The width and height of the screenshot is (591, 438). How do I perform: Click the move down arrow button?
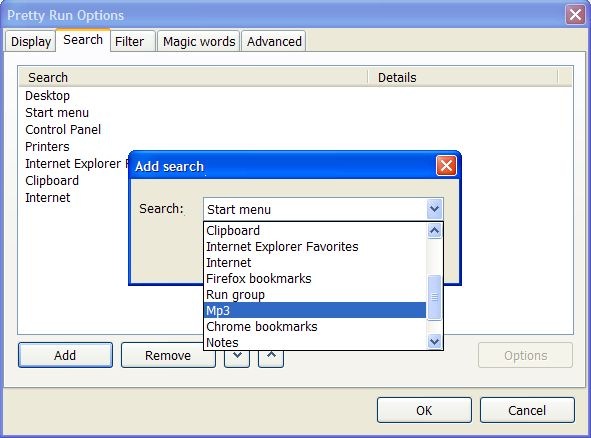[x=237, y=358]
